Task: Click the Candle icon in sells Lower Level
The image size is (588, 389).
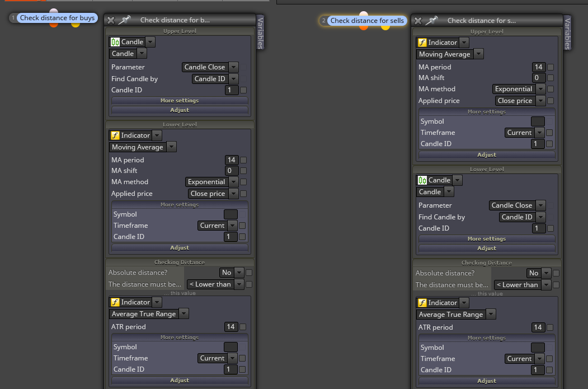Action: [422, 180]
